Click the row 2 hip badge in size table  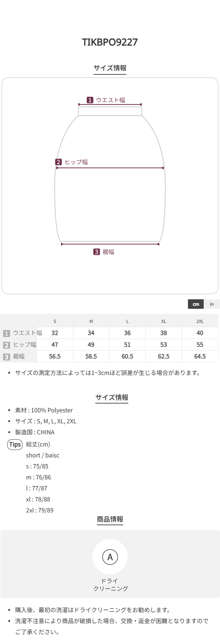6,345
